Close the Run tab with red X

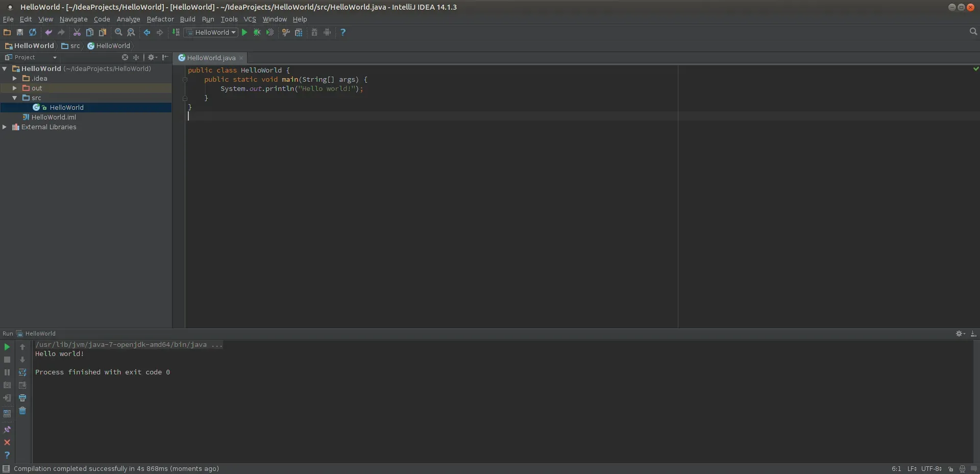[7, 442]
